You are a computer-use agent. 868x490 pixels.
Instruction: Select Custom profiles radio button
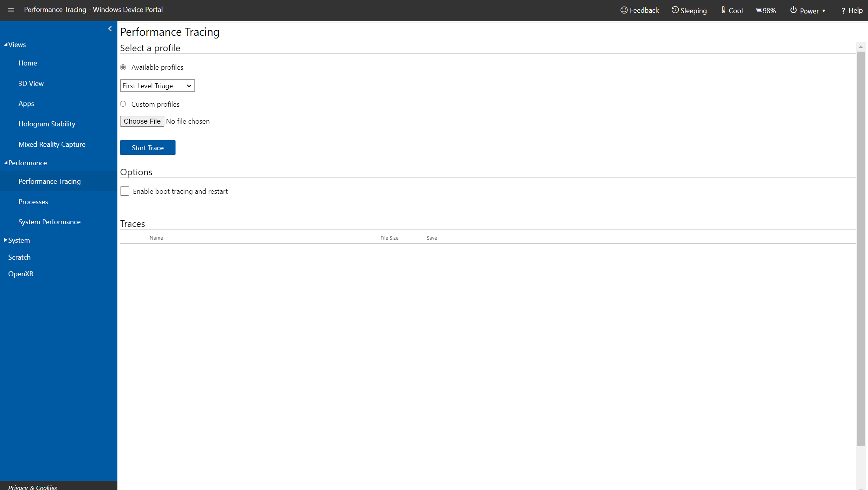coord(124,104)
